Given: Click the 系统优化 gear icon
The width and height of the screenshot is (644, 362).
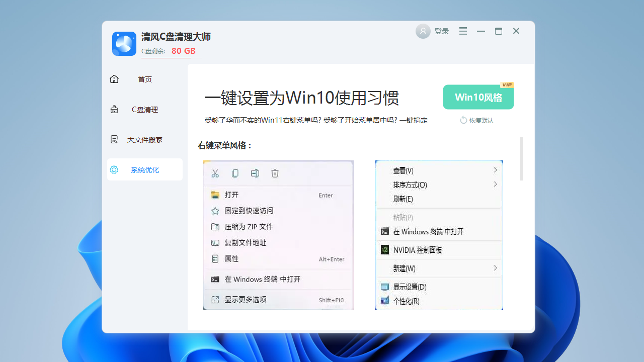Looking at the screenshot, I should (x=114, y=170).
